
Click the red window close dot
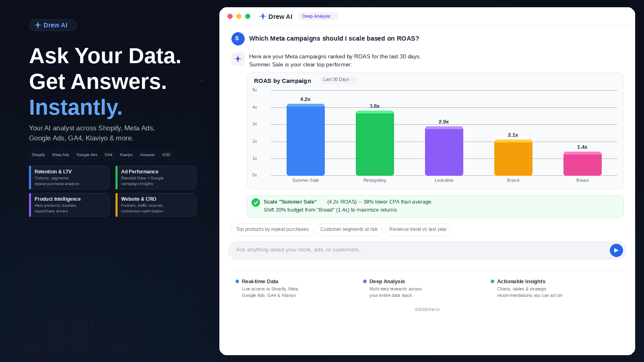click(230, 16)
